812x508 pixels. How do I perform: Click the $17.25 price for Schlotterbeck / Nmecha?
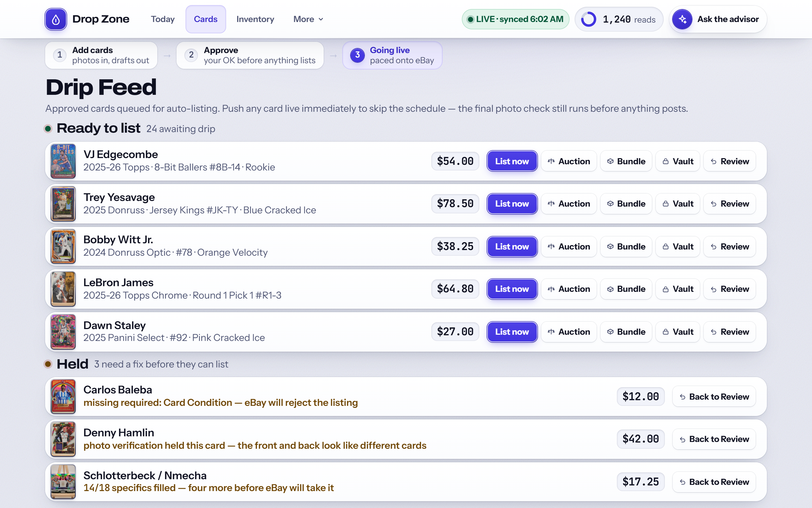point(641,482)
